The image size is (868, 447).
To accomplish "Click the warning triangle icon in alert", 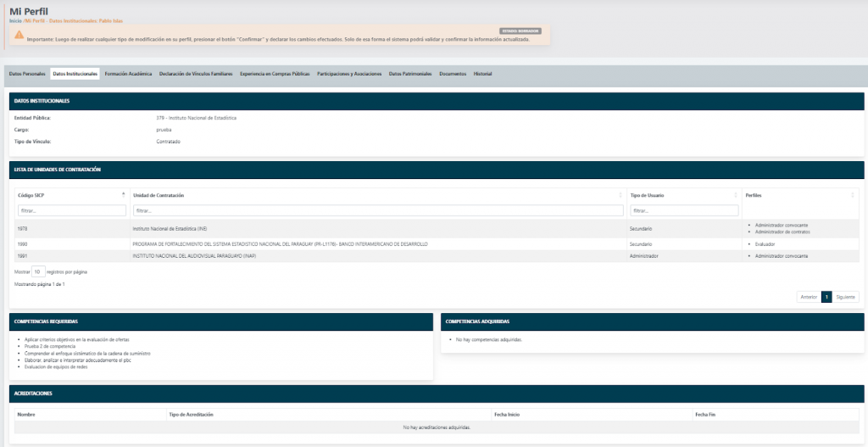I will [19, 34].
